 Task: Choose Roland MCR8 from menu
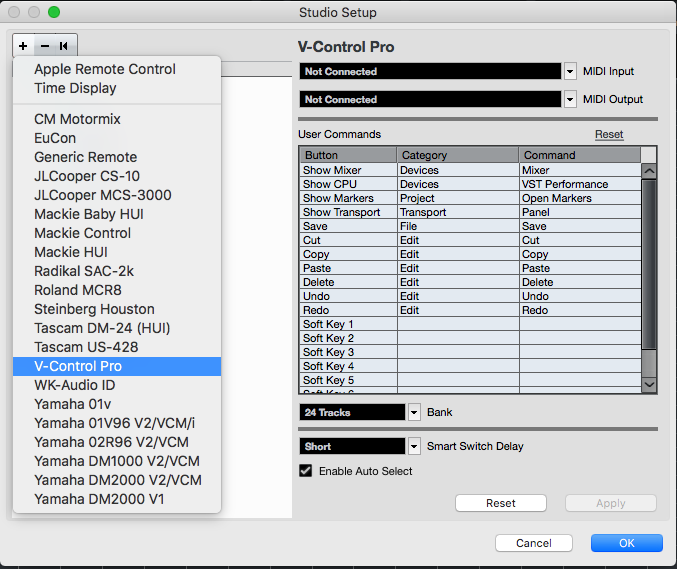[x=117, y=290]
